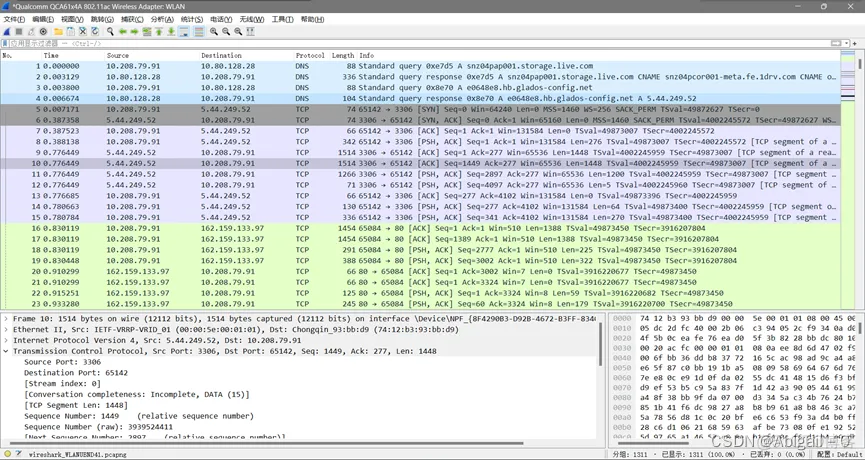Select packet 1 DNS query snz04pap001.storage.live.com
Screen dimensions: 865x460
[x=420, y=66]
